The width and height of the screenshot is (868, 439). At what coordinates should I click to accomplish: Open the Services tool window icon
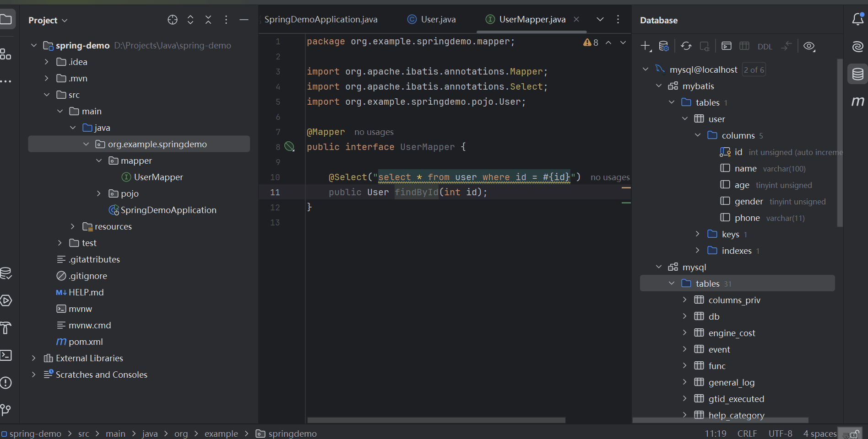tap(5, 300)
